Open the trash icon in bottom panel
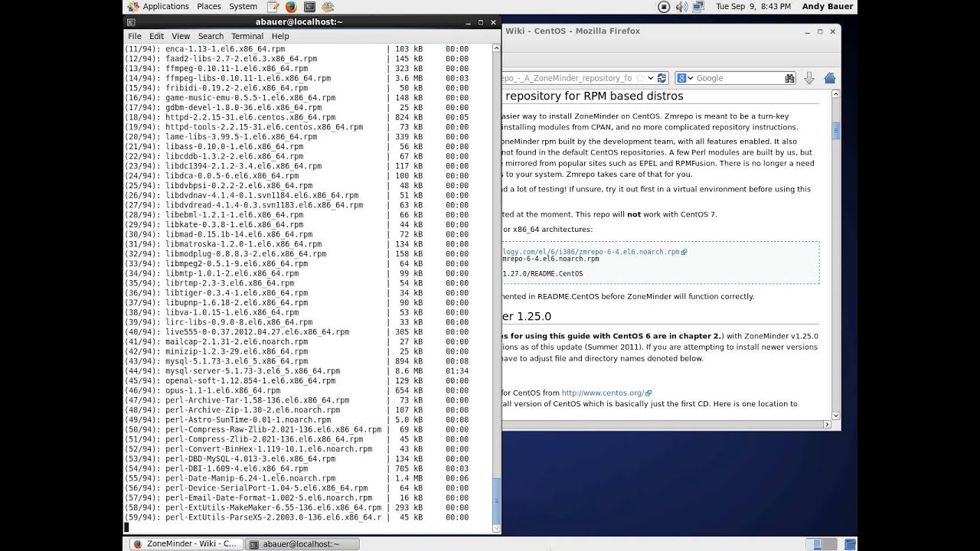This screenshot has width=980, height=551. (850, 544)
